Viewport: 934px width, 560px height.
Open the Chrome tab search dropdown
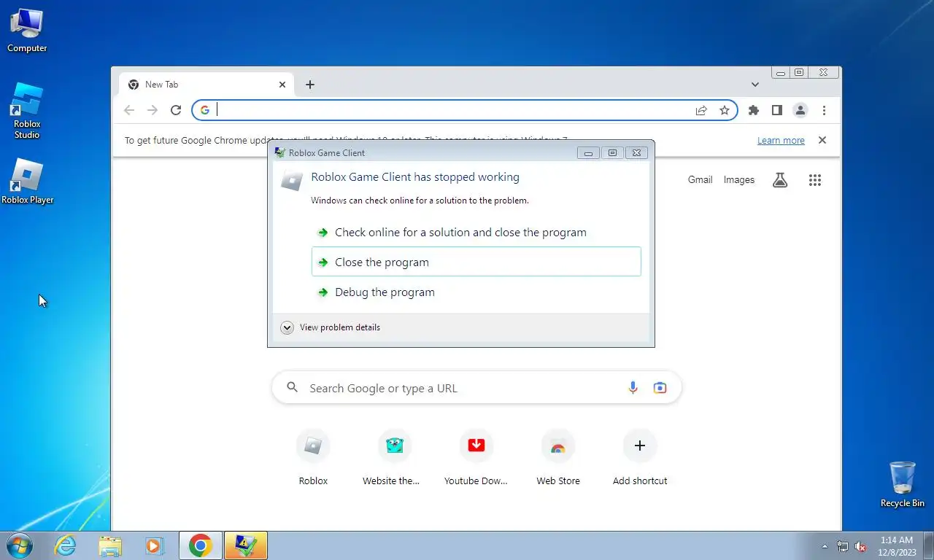(x=755, y=85)
